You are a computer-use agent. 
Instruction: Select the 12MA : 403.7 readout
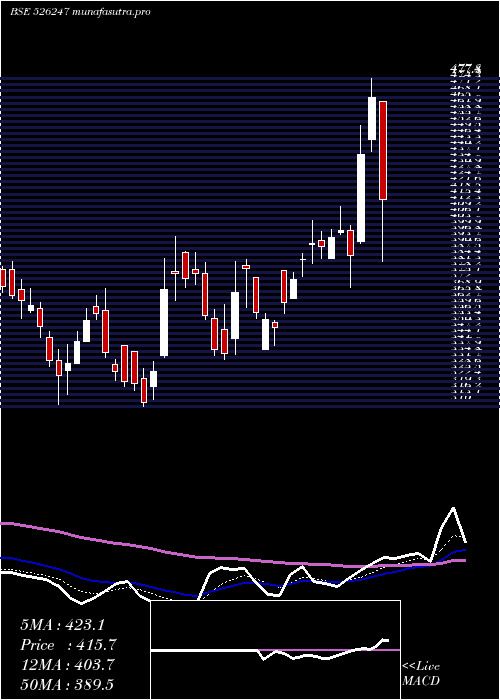click(x=67, y=665)
